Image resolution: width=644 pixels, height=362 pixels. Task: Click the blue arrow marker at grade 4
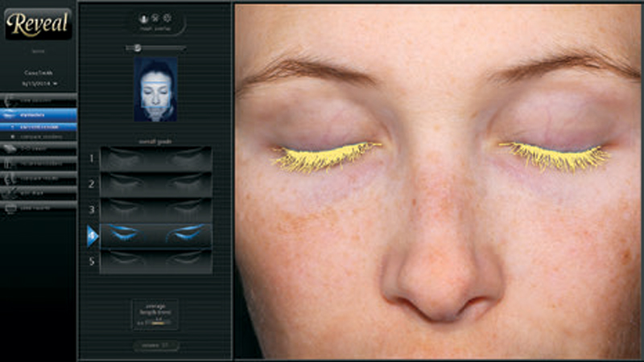pos(92,235)
